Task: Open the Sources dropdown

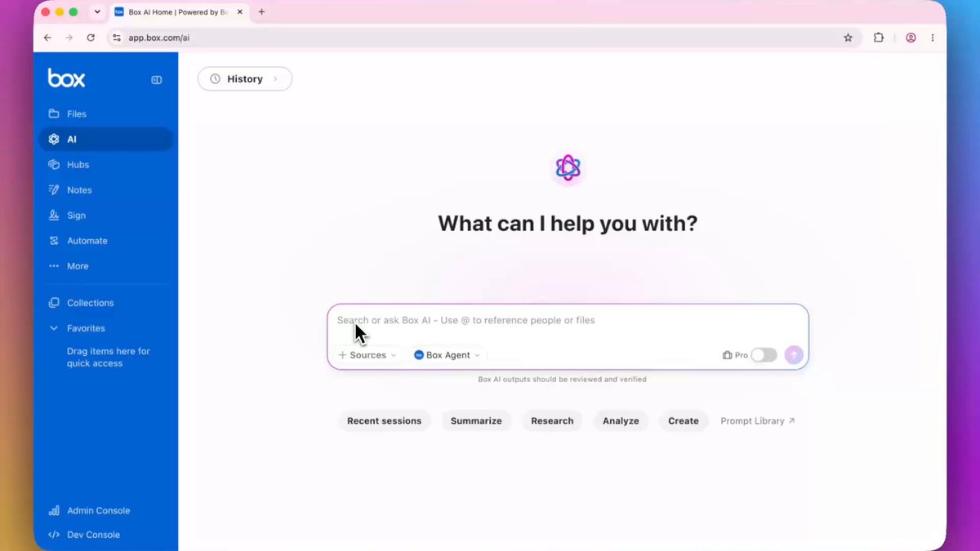Action: point(367,355)
